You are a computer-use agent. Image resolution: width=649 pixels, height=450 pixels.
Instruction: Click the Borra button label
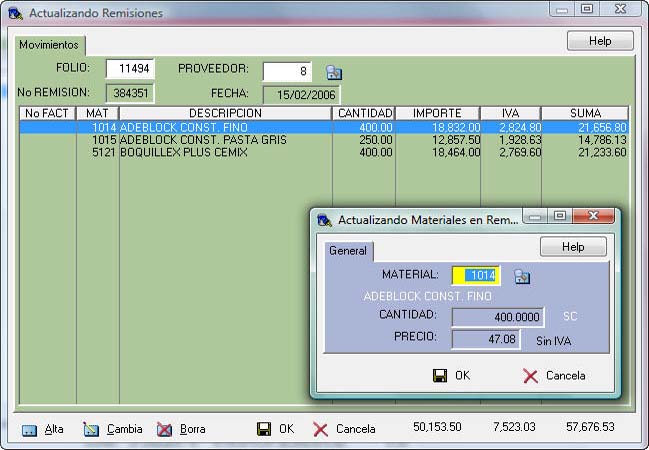pos(192,429)
